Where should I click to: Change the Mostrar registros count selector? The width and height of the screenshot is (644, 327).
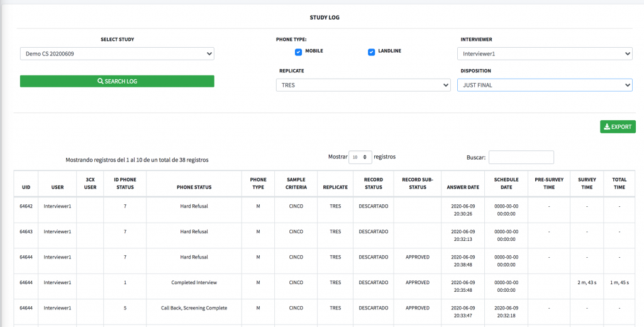[x=360, y=157]
